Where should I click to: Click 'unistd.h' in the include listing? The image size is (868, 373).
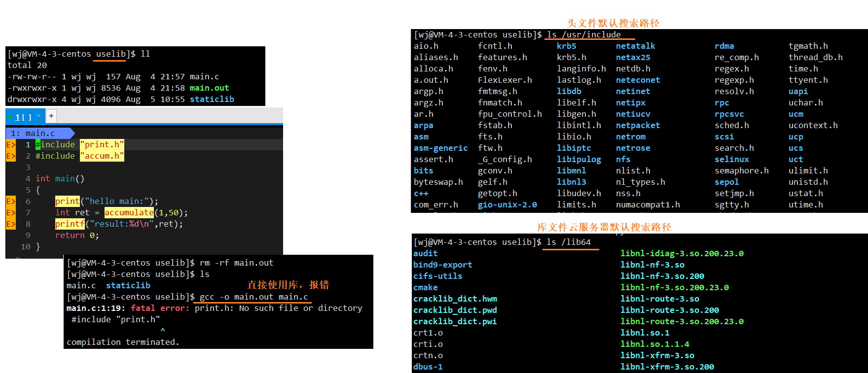click(808, 182)
